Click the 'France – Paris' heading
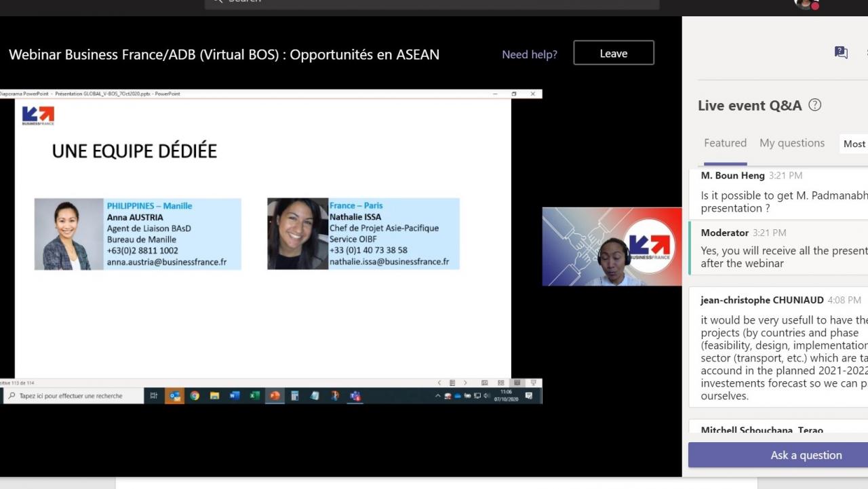 pos(356,206)
